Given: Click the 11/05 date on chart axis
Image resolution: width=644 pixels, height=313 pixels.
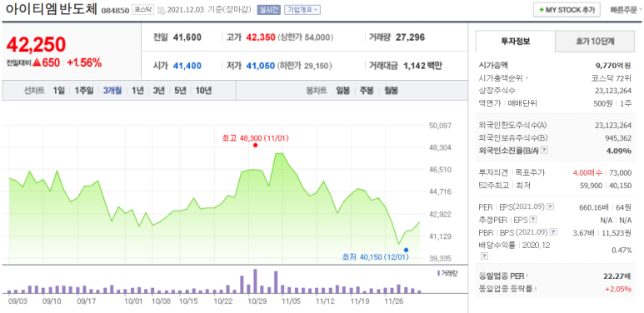Looking at the screenshot, I should (x=291, y=301).
